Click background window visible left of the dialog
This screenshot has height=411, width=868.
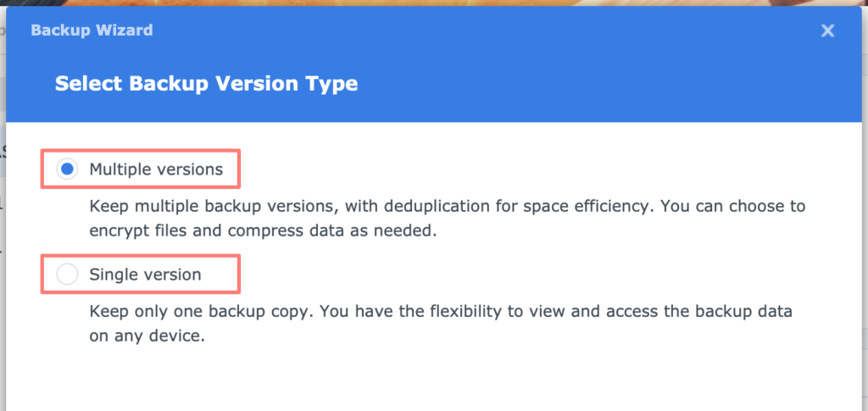(x=3, y=212)
